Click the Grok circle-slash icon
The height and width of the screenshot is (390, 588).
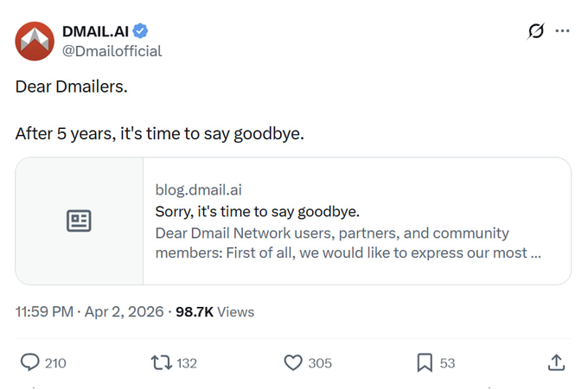(536, 31)
